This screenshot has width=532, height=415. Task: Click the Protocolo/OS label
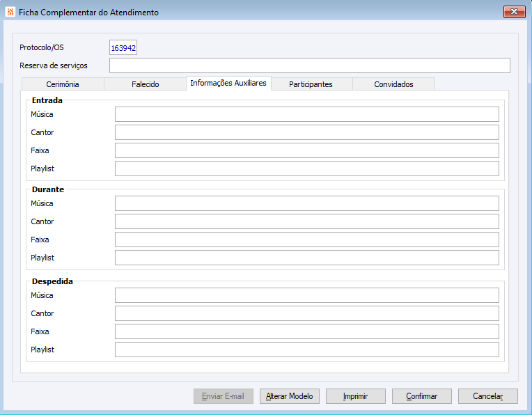point(42,47)
